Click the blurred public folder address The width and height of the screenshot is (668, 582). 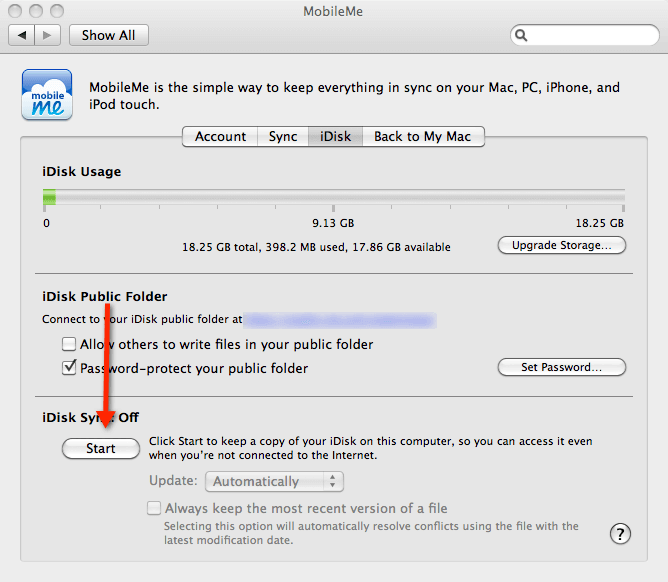point(340,320)
